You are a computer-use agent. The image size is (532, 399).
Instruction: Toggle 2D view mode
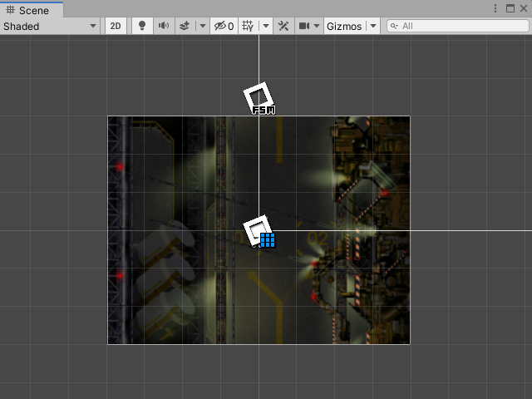tap(116, 26)
